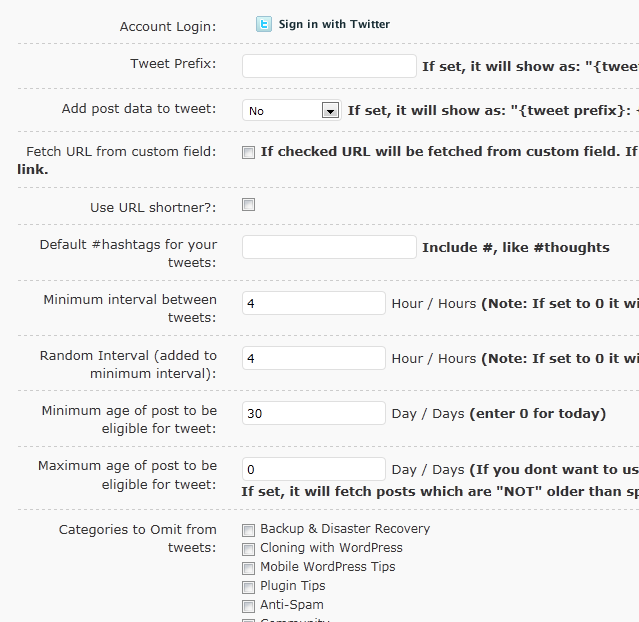Screen dimensions: 639x622
Task: Click minimum interval between tweets field
Action: (x=314, y=303)
